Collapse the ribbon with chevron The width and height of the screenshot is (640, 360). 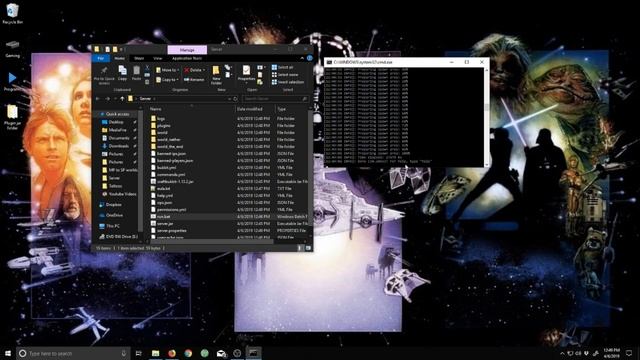[302, 58]
